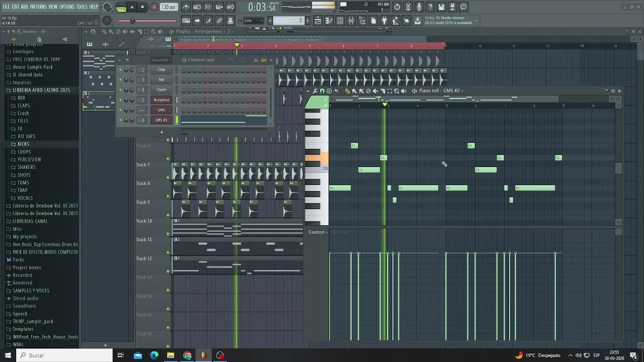Screen dimensions: 644x362
Task: Toggle Piano roll snap magnet icon
Action: click(x=322, y=91)
